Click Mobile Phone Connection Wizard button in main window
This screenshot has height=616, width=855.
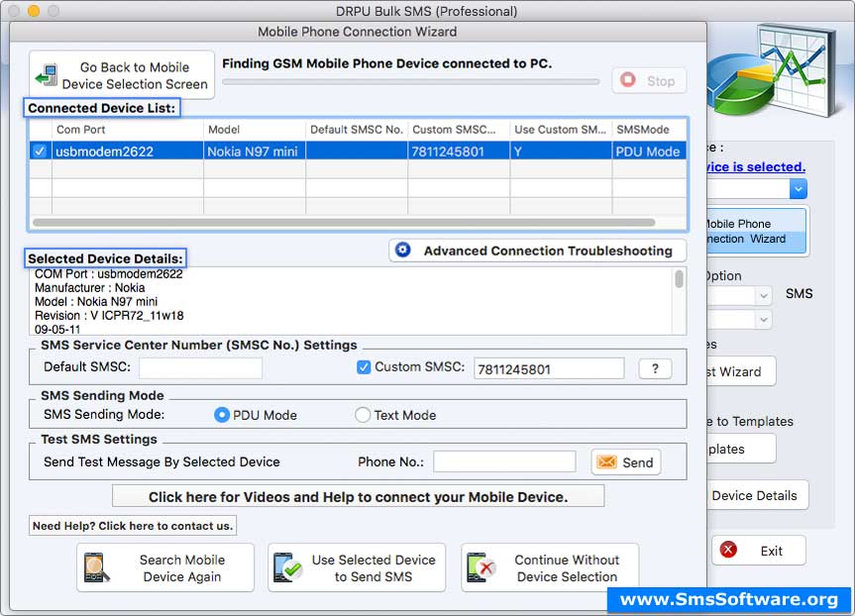click(x=756, y=232)
